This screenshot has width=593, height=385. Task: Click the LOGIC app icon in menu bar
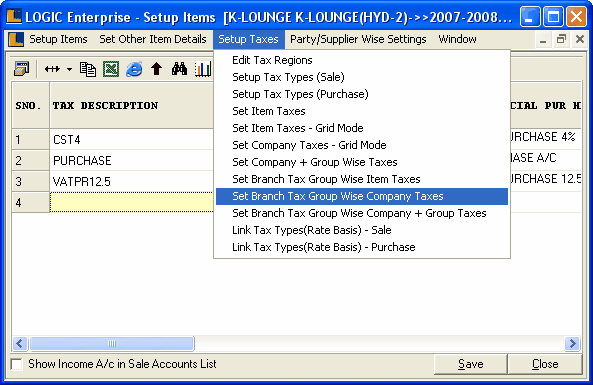(x=16, y=39)
